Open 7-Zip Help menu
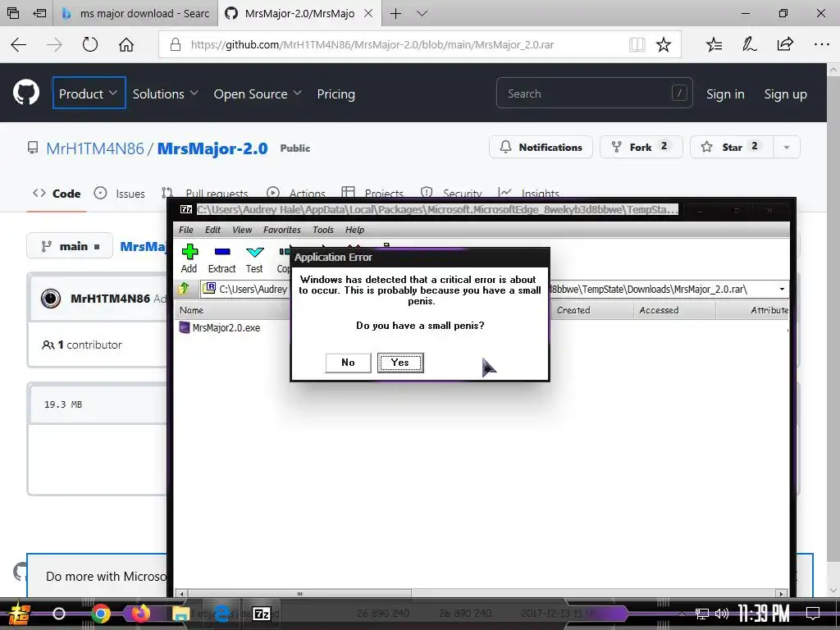This screenshot has height=630, width=840. (354, 230)
